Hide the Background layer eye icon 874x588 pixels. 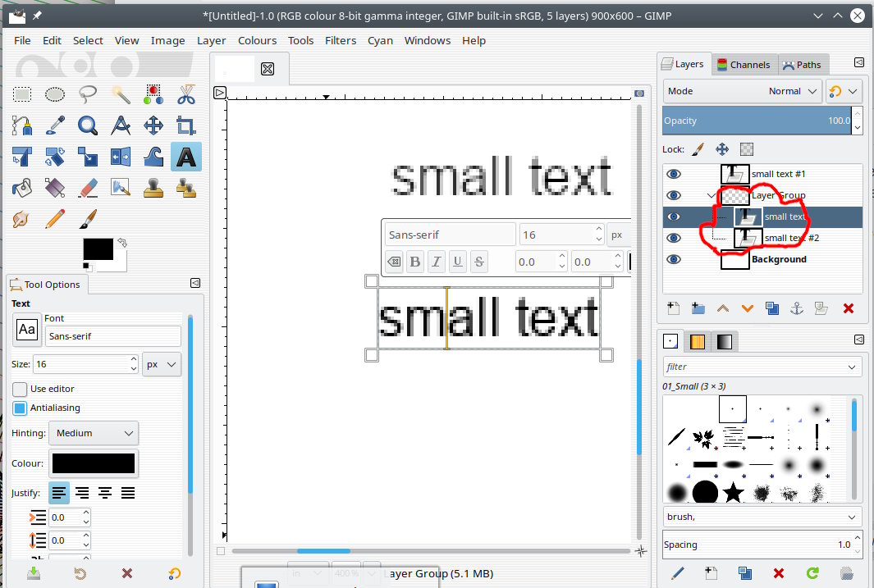[674, 259]
